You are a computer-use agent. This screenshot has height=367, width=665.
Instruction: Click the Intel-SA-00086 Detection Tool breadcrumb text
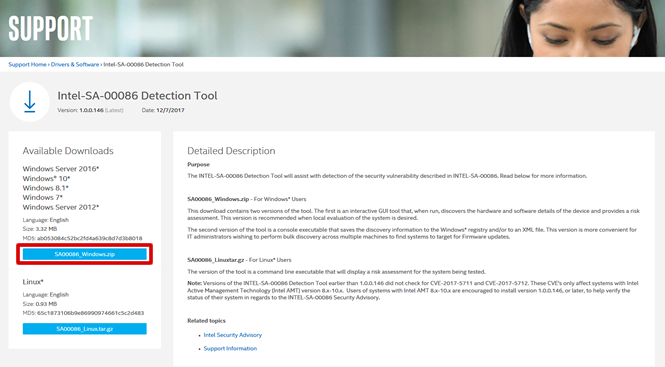click(x=143, y=64)
